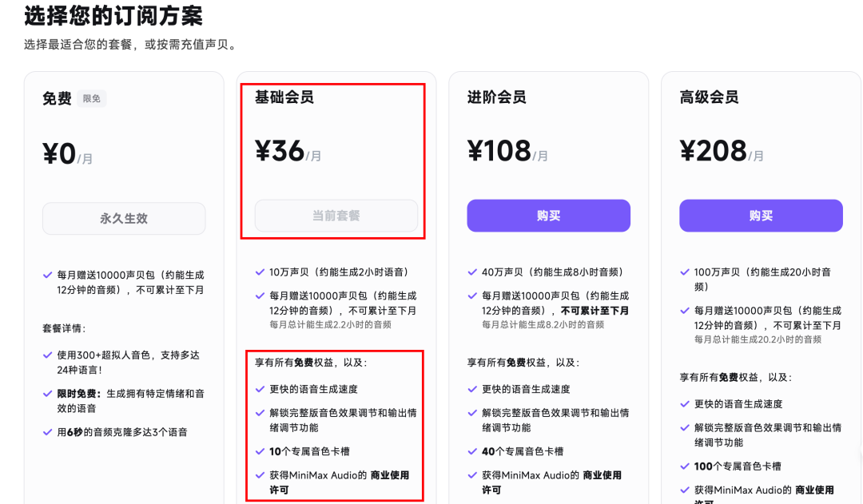863x504 pixels.
Task: Click the checkmark beside 10万声贝
Action: [260, 272]
